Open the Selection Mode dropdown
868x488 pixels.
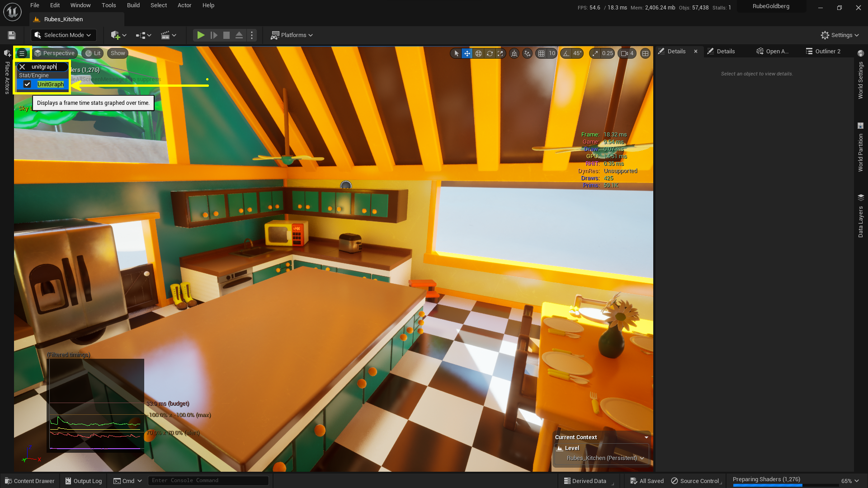click(63, 35)
